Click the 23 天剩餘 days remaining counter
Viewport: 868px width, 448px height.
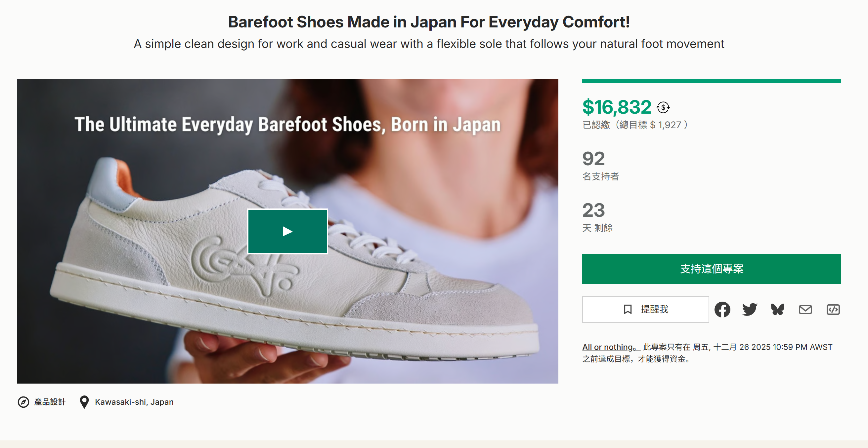(x=594, y=211)
